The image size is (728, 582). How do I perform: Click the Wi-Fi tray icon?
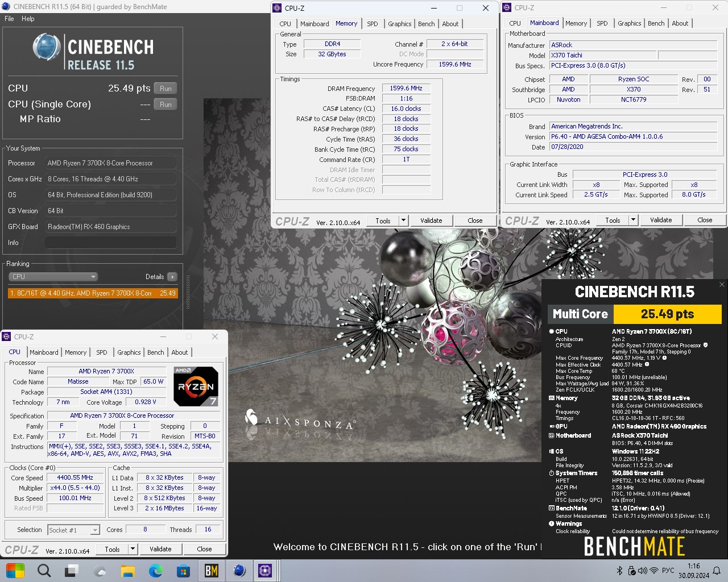tap(654, 570)
